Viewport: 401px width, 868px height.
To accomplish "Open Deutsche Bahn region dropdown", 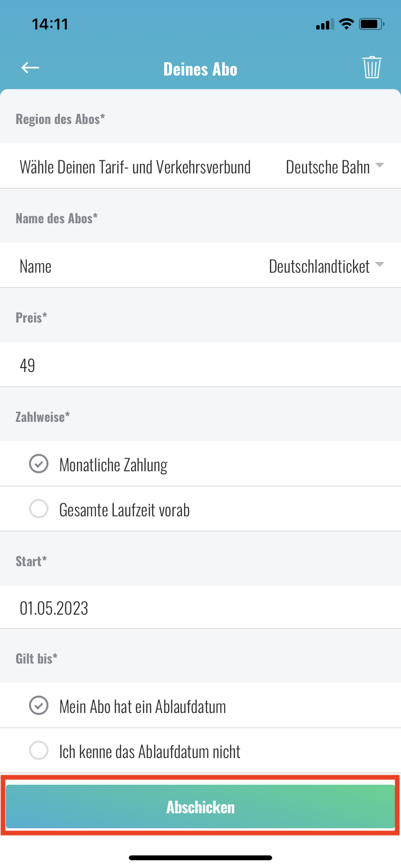I will pyautogui.click(x=328, y=167).
